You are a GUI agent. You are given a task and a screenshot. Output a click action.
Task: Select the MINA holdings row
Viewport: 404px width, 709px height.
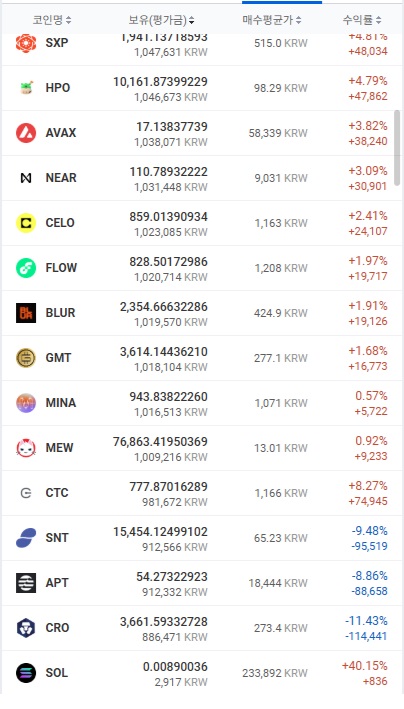pos(202,403)
